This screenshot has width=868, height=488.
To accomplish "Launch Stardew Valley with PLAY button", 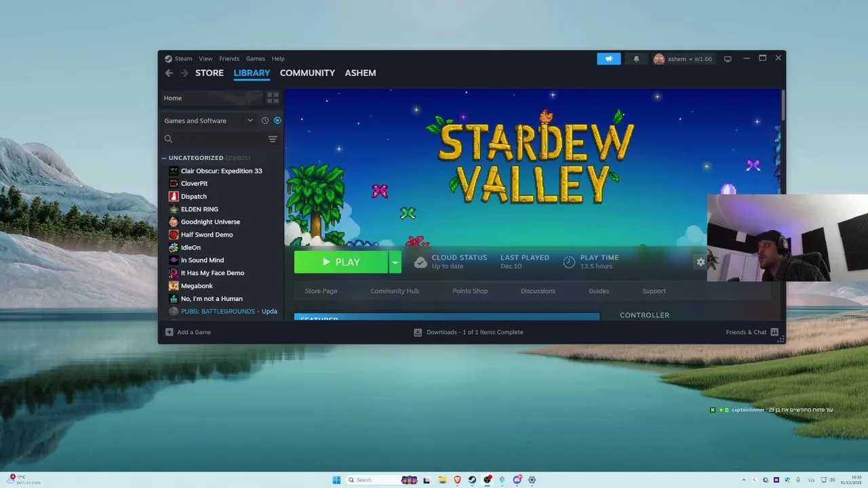I will point(341,262).
